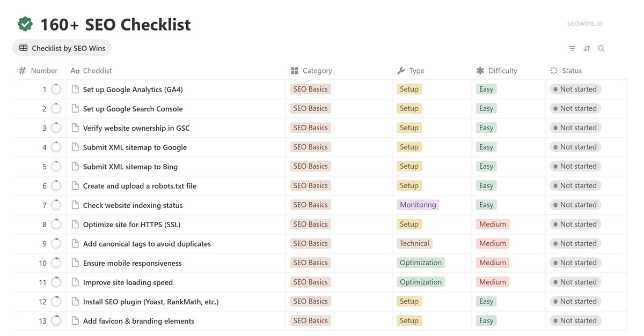Open 'Improve site loading speed' page
Screen dimensions: 644x336
pyautogui.click(x=128, y=282)
